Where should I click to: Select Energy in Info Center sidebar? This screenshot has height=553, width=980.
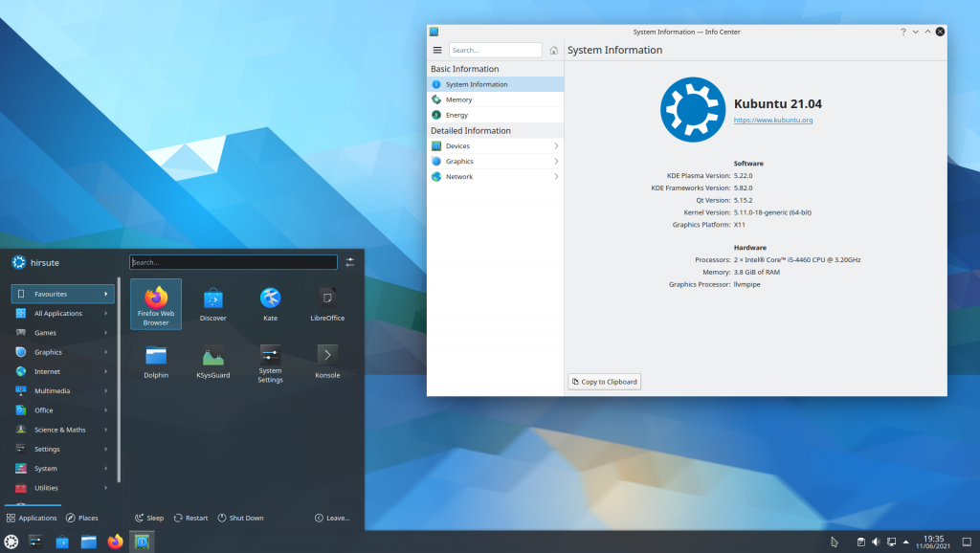(x=495, y=115)
